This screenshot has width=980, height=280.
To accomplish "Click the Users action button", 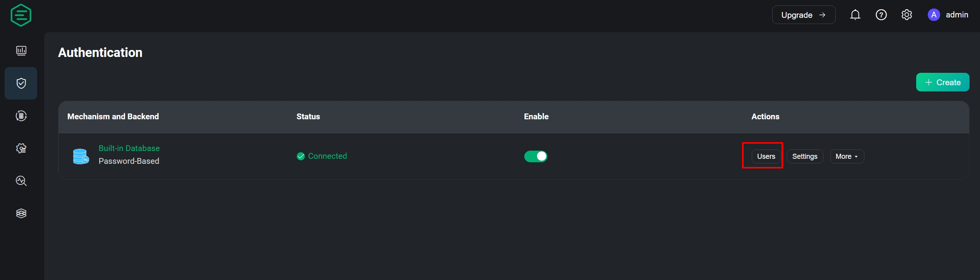I will point(766,156).
